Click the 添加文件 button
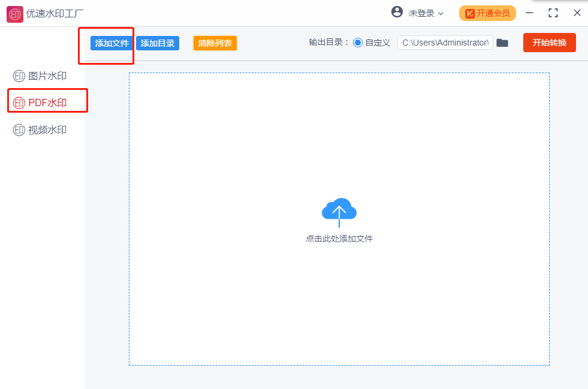 (111, 43)
